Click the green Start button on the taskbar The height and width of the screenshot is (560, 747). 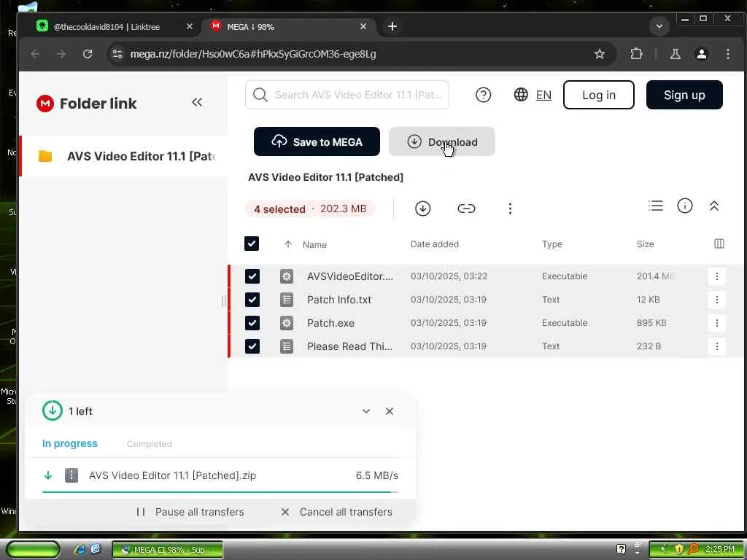click(x=32, y=550)
